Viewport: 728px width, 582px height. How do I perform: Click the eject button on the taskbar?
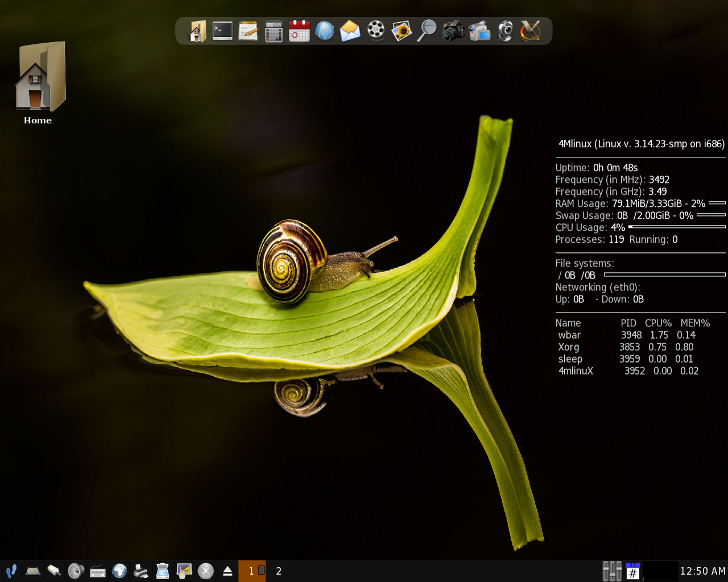(x=227, y=571)
